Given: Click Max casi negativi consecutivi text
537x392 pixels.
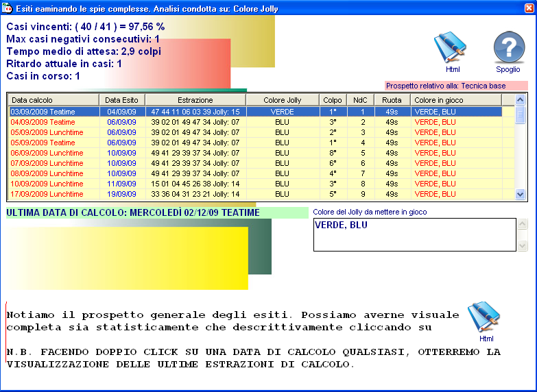Looking at the screenshot, I should (x=83, y=39).
